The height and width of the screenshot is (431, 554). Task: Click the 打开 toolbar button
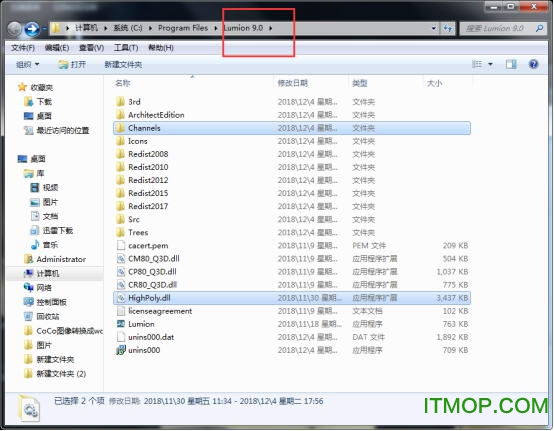72,65
